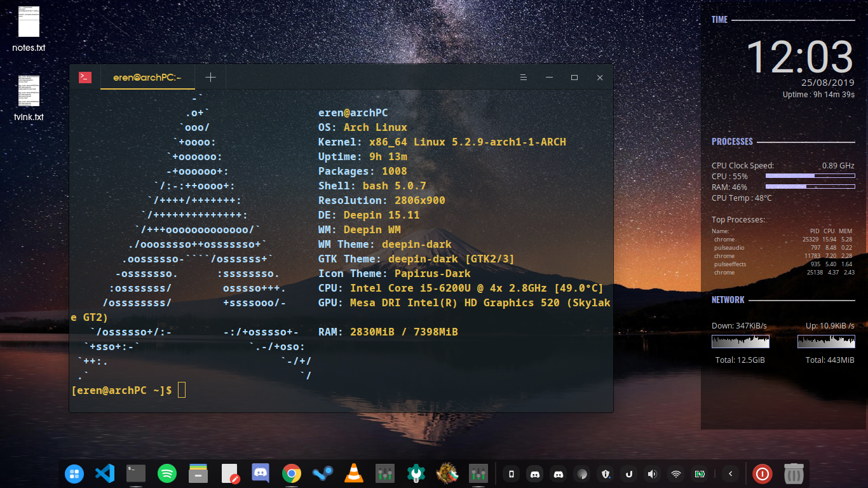Click the Terminal icon in the dock
Image resolution: width=868 pixels, height=488 pixels.
pos(136,473)
